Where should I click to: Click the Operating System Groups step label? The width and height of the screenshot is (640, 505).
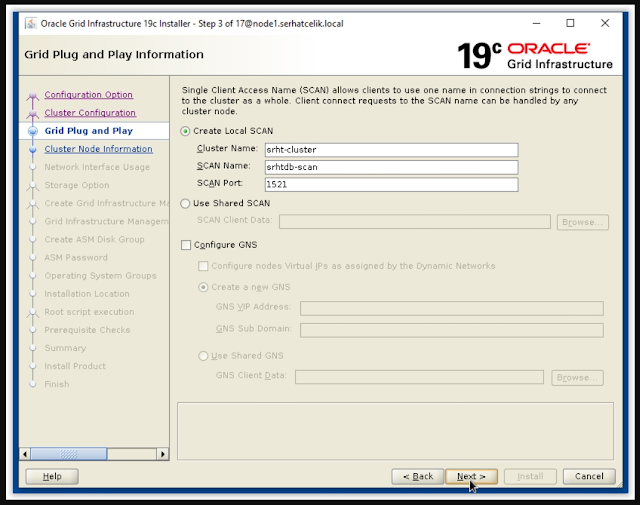tap(100, 276)
